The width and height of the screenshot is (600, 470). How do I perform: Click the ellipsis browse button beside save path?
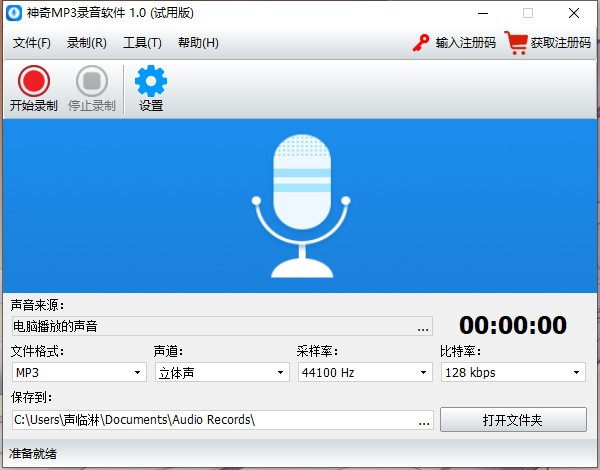(423, 420)
